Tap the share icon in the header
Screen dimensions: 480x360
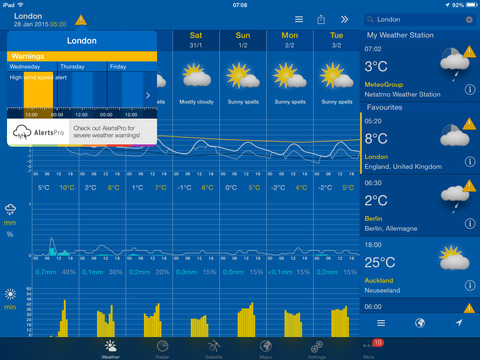coord(321,19)
